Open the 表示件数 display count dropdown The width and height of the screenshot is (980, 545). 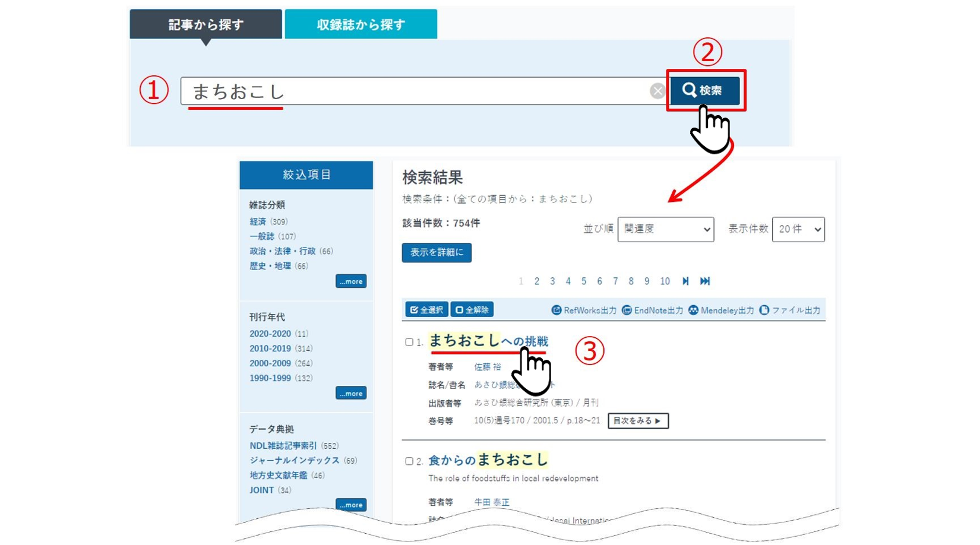[x=798, y=229]
